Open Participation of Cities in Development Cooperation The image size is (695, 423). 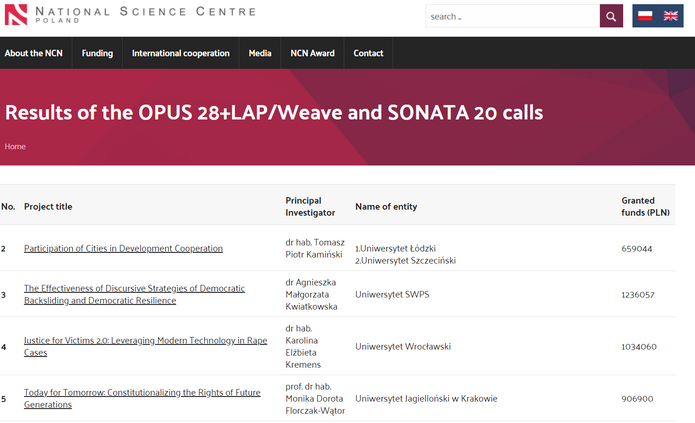pos(123,248)
